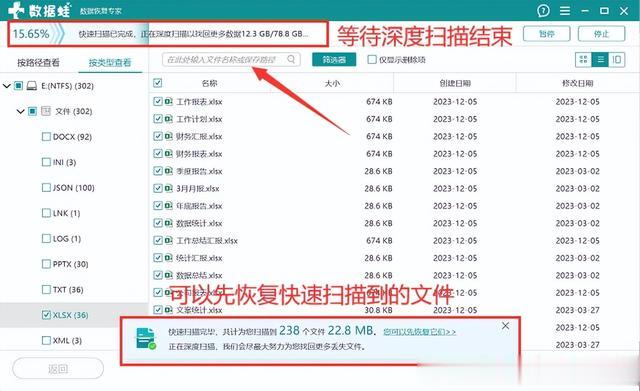Switch to list view icon
This screenshot has width=640, height=391.
[600, 60]
